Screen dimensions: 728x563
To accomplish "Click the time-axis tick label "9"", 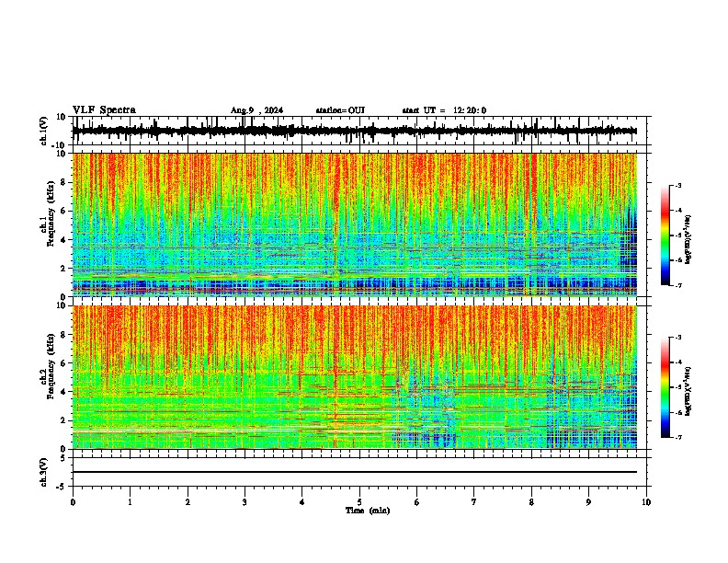I will 588,502.
